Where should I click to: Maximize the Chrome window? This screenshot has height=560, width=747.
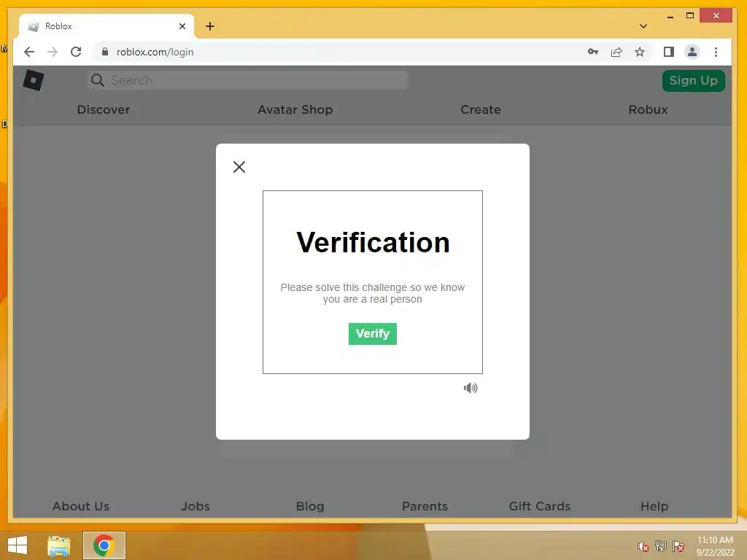[690, 16]
